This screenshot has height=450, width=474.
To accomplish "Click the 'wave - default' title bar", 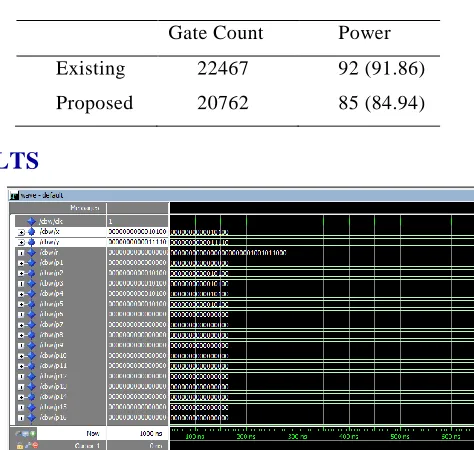I will pyautogui.click(x=241, y=195).
